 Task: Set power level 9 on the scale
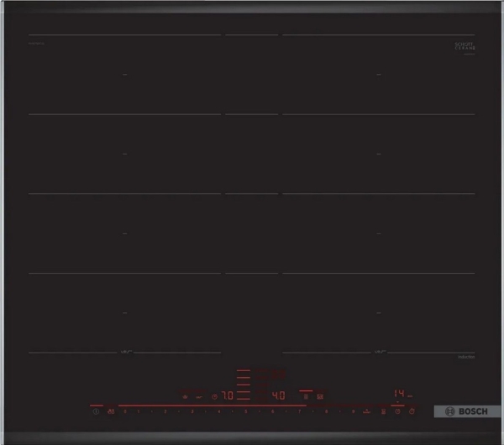click(354, 411)
